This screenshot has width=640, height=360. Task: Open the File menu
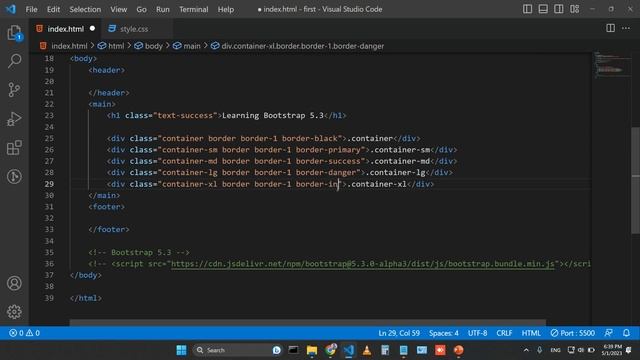pos(31,9)
